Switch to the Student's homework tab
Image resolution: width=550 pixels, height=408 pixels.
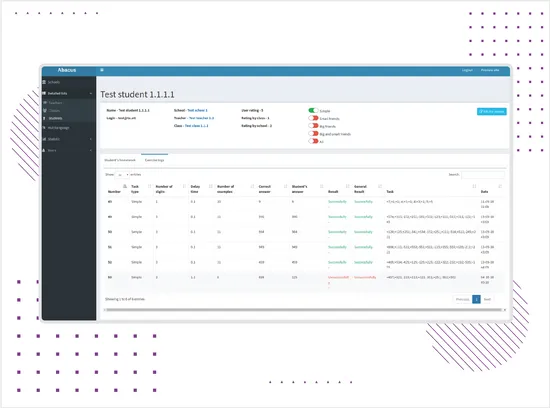pos(120,160)
